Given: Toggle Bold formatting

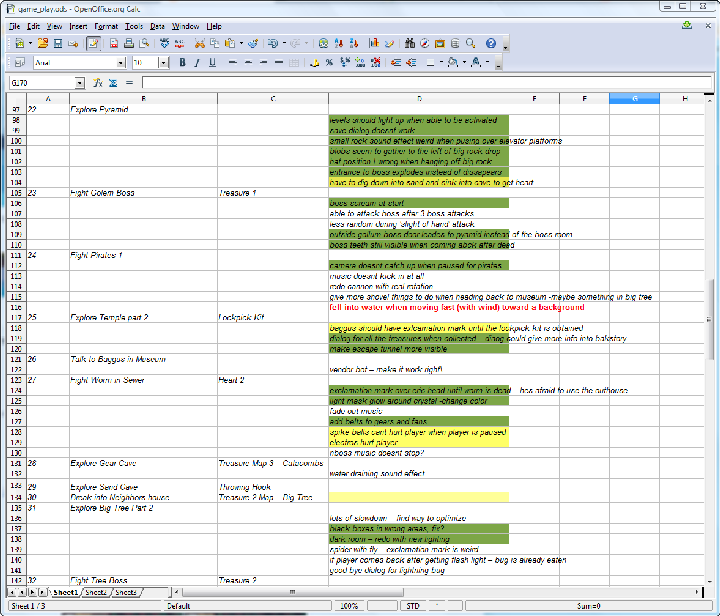Looking at the screenshot, I should pyautogui.click(x=182, y=62).
